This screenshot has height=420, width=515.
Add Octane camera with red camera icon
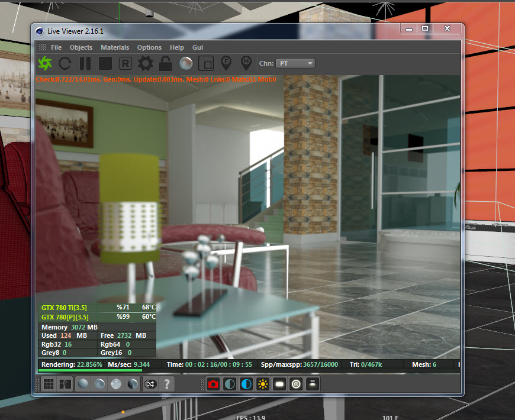point(213,384)
